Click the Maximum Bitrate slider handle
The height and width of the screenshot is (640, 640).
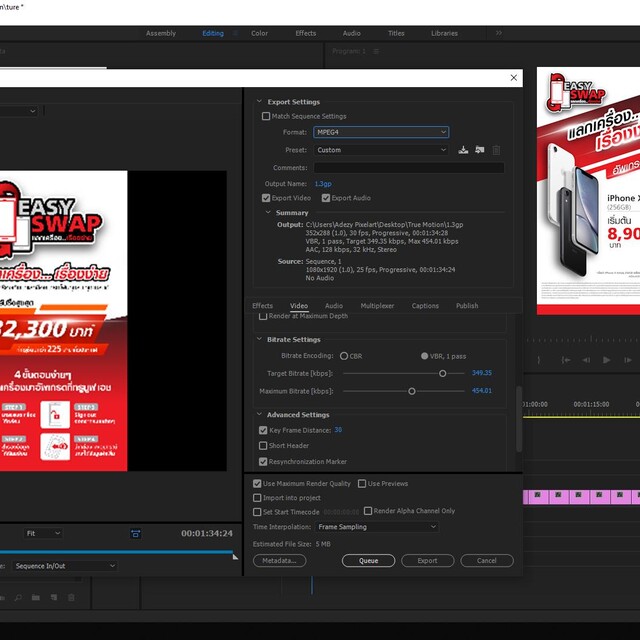pos(412,391)
